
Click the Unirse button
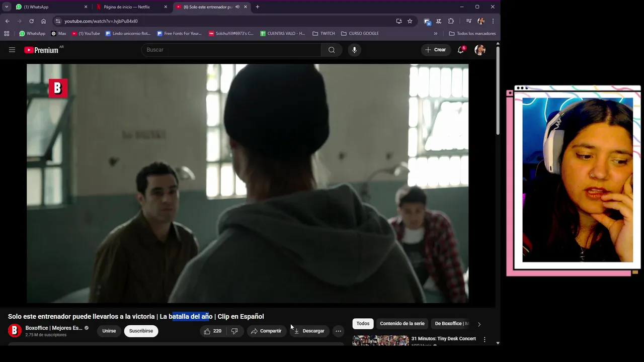click(109, 331)
